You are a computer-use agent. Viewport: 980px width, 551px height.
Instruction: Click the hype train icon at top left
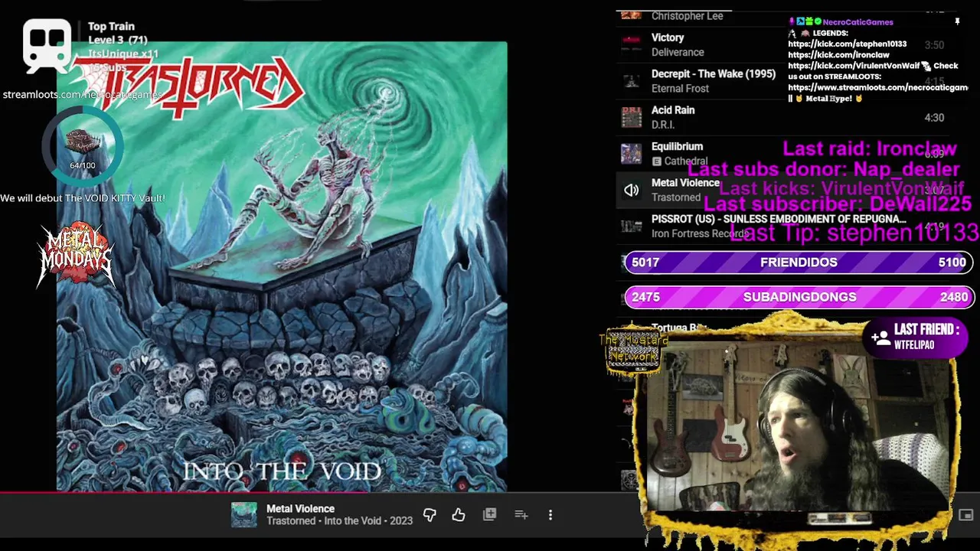click(47, 44)
